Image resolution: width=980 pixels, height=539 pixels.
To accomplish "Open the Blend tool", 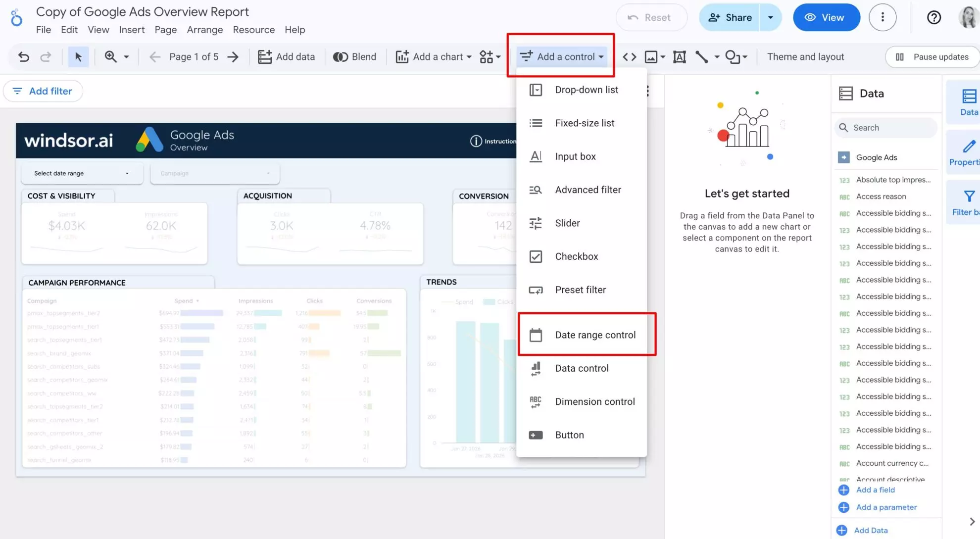I will click(355, 56).
